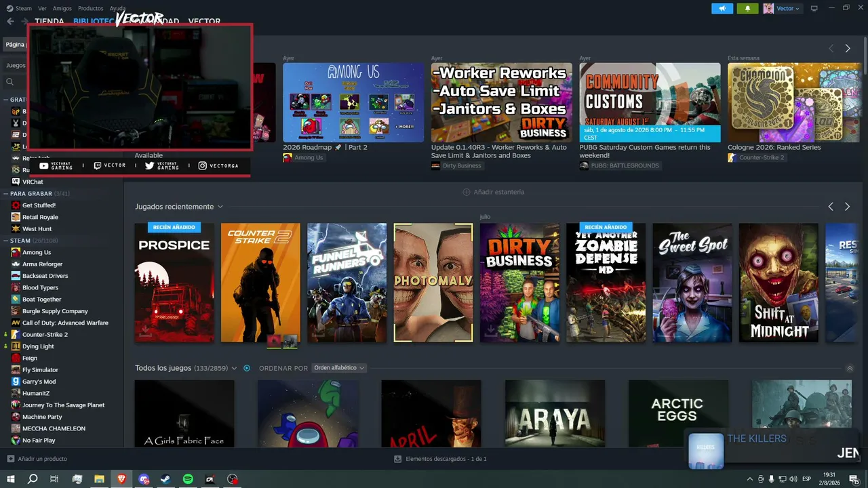Click the Blood Typers sidebar icon

(x=16, y=287)
